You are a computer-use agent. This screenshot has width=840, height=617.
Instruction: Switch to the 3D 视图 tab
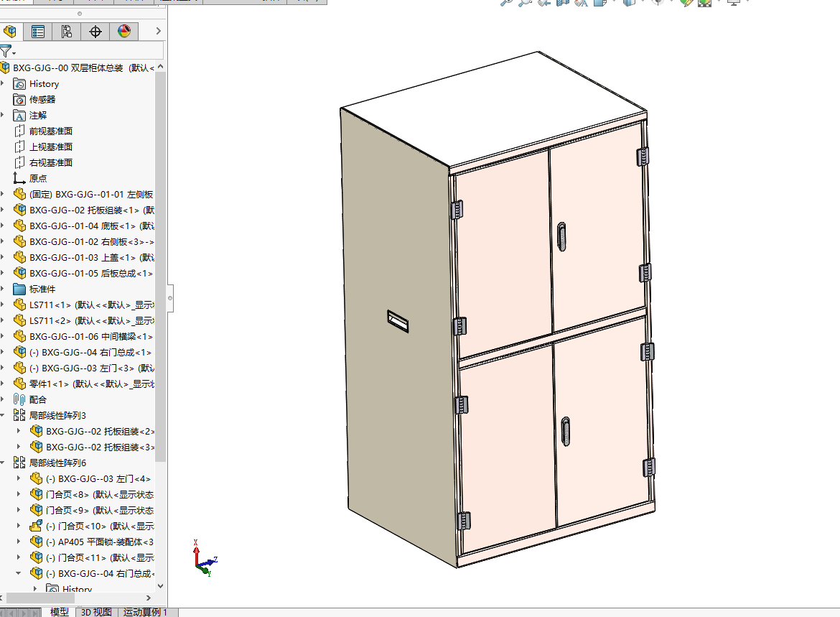pyautogui.click(x=96, y=612)
